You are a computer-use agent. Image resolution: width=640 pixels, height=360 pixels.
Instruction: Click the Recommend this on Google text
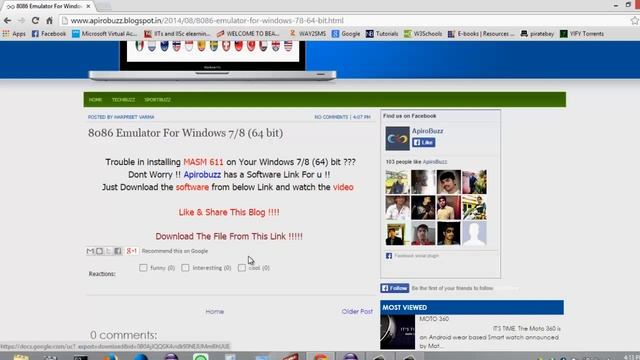(x=175, y=251)
